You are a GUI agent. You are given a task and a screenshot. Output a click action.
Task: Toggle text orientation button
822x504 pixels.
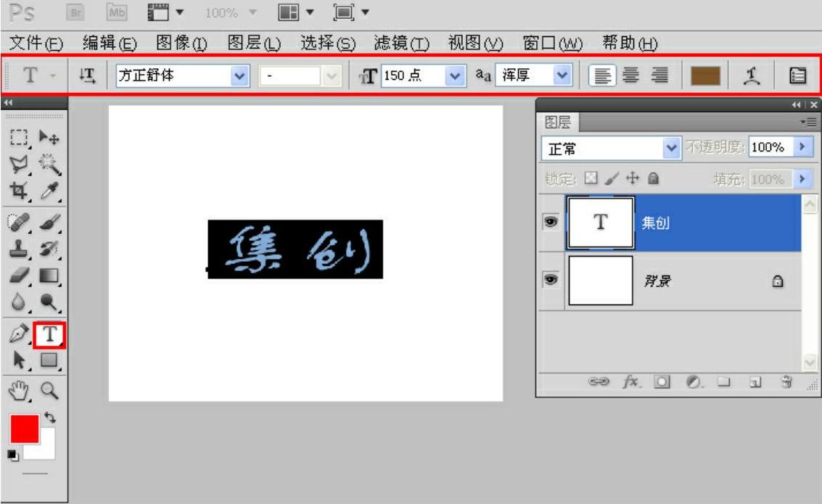(x=86, y=75)
